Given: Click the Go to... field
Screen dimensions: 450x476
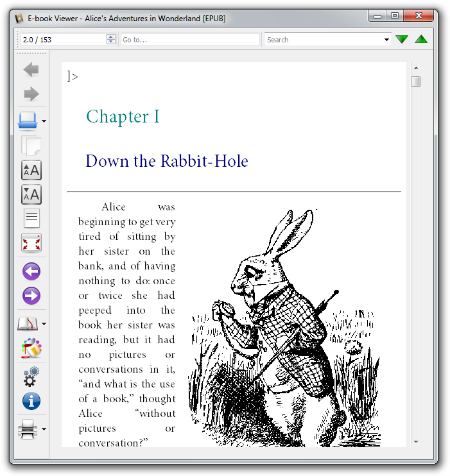Looking at the screenshot, I should pos(190,40).
